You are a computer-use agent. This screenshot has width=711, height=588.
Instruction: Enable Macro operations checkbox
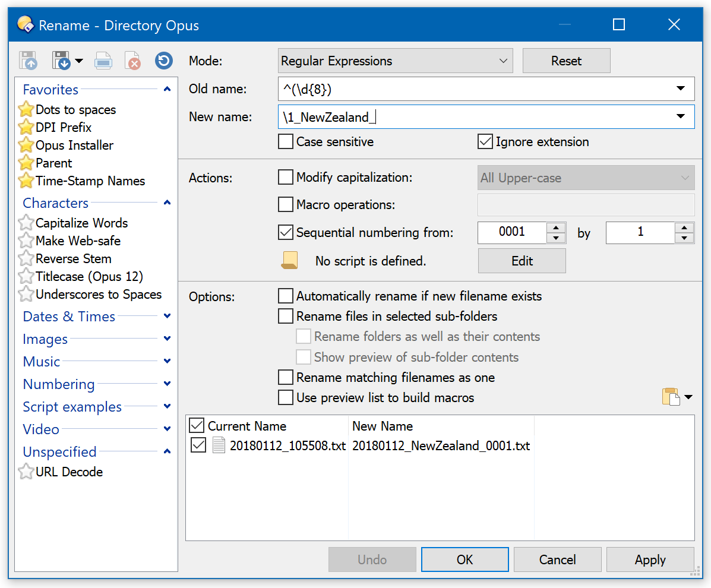[286, 204]
